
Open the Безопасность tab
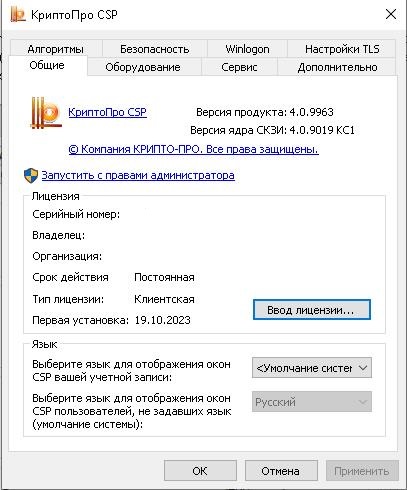pyautogui.click(x=154, y=49)
